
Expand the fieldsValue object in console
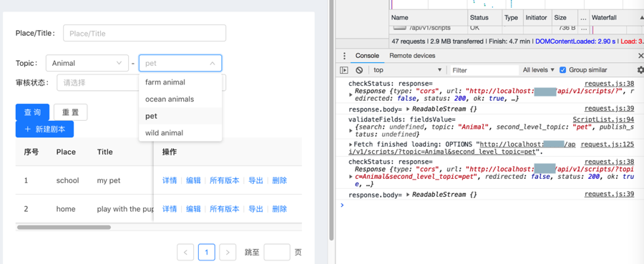[x=351, y=130]
